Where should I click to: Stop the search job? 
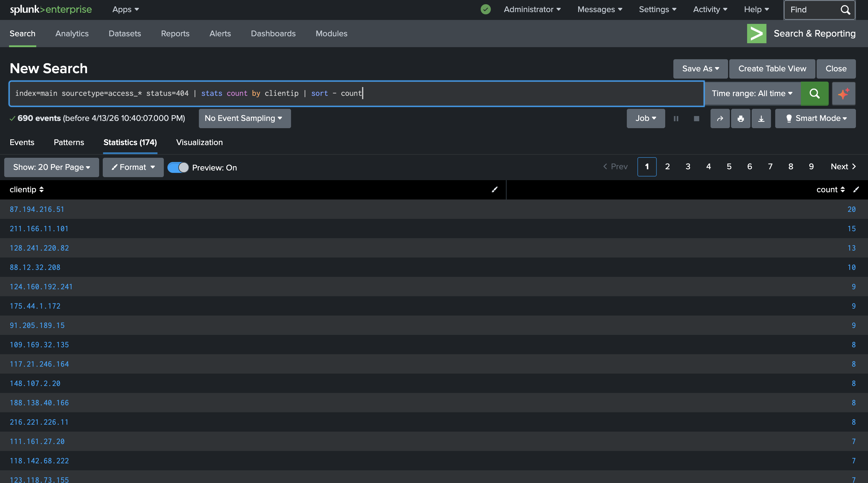[696, 118]
